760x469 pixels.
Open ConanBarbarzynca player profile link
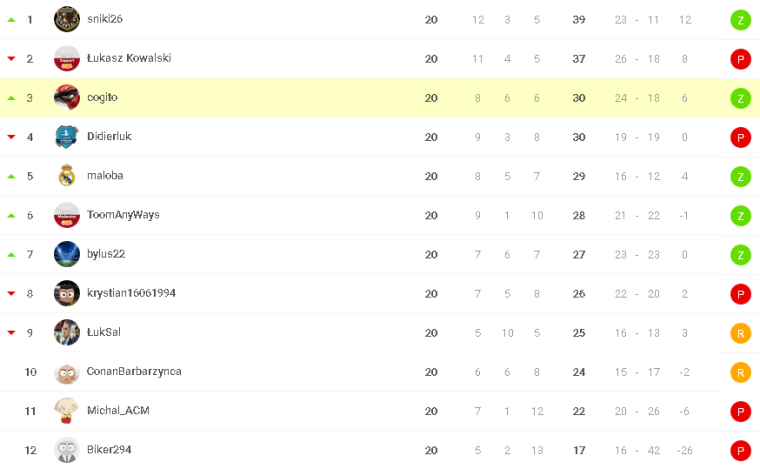134,372
